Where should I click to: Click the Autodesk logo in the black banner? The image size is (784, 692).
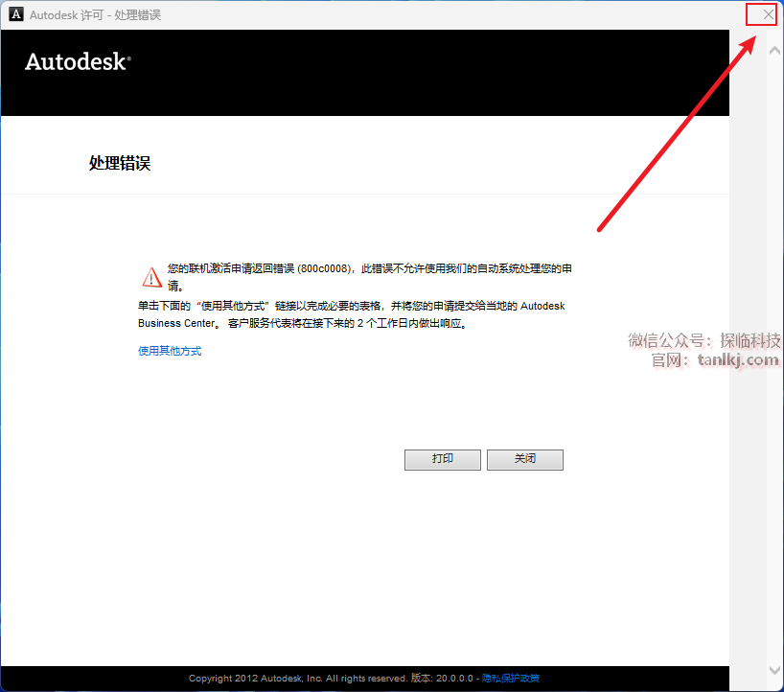point(78,62)
